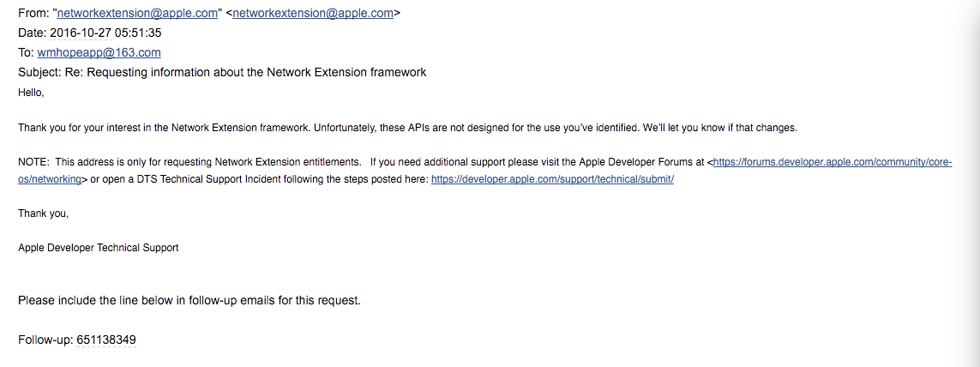Viewport: 980px width, 367px height.
Task: Click the 'Follow-up:' label text
Action: pos(45,340)
